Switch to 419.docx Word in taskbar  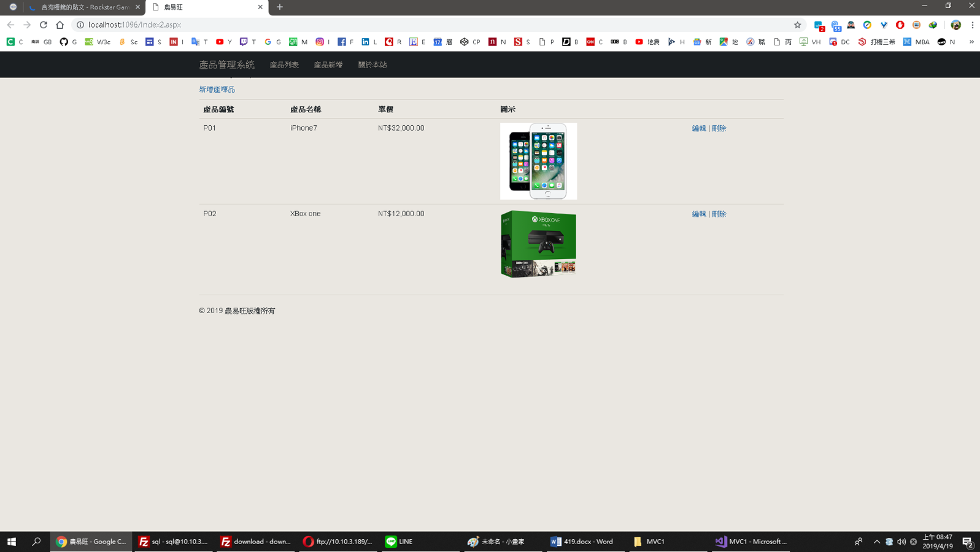coord(585,542)
